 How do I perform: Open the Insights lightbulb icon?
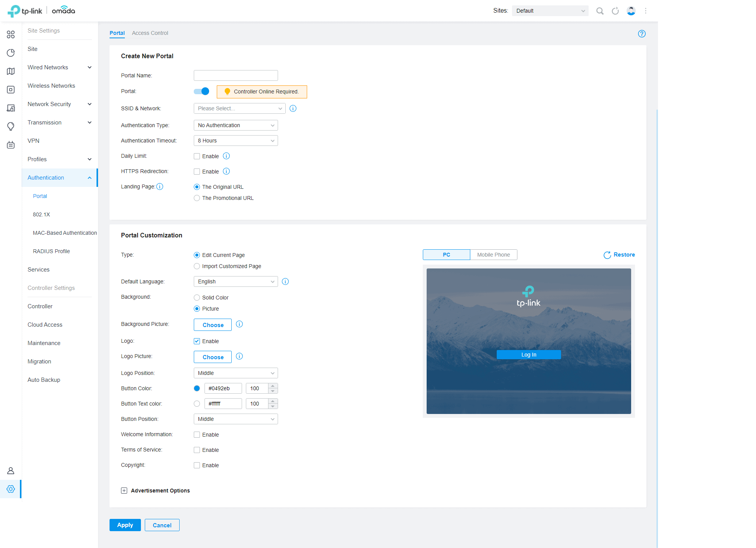tap(11, 126)
